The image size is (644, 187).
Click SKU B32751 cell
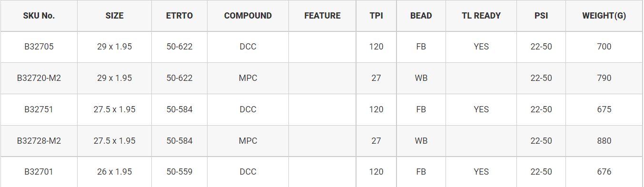[39, 109]
